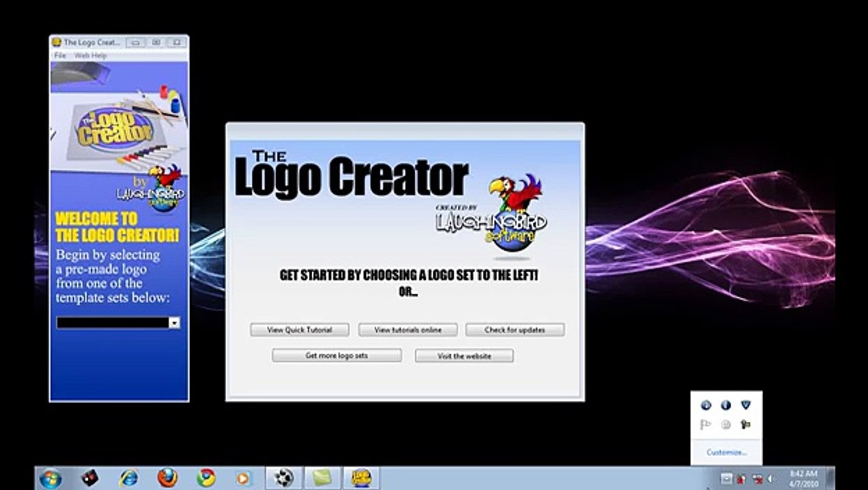Click the camcorder tray icon in popup

(x=746, y=425)
